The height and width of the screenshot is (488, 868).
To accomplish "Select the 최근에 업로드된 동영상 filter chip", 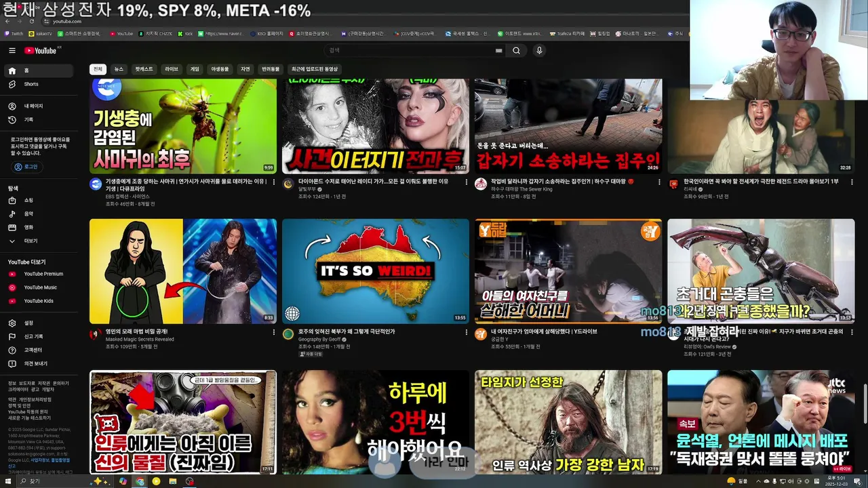I will (x=315, y=69).
